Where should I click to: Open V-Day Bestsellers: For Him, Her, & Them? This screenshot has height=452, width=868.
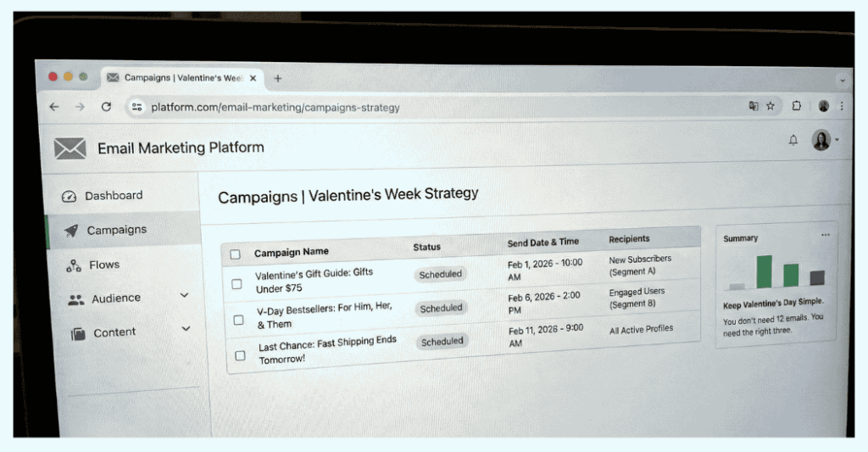pyautogui.click(x=325, y=315)
